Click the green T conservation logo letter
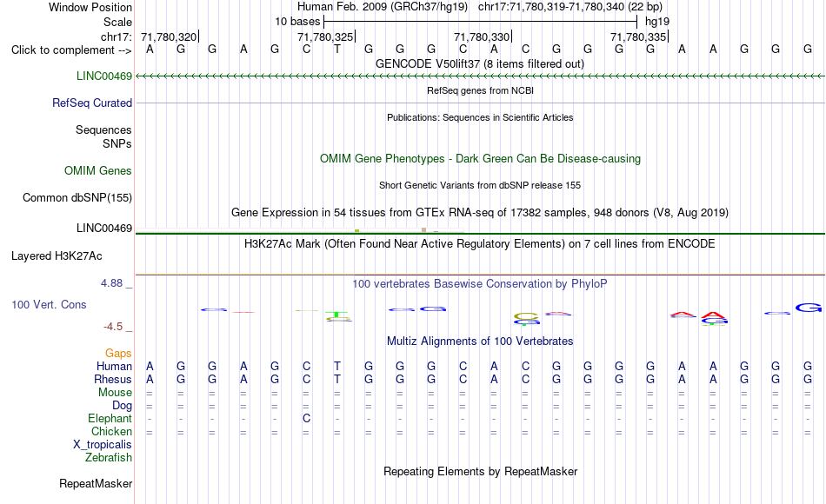The height and width of the screenshot is (504, 826). coord(336,315)
